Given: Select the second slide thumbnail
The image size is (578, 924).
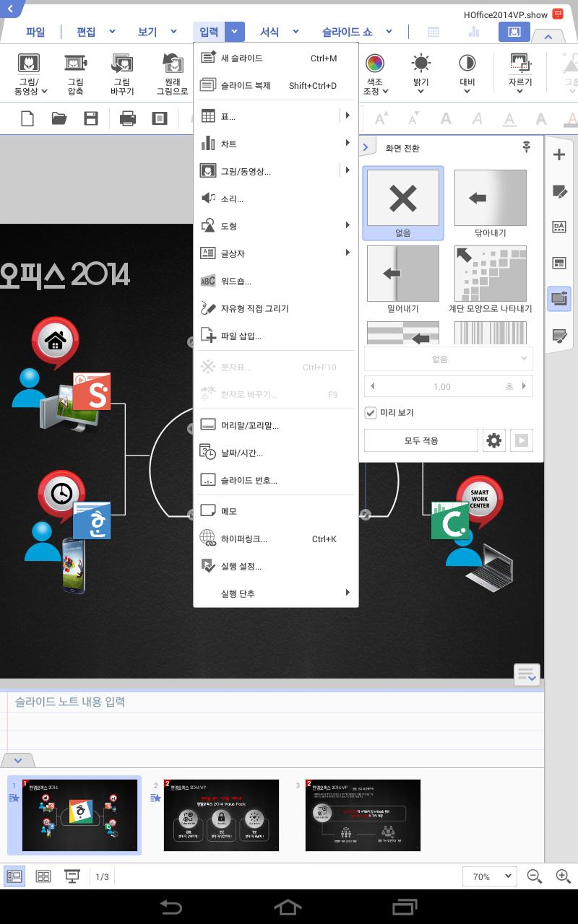Looking at the screenshot, I should [221, 815].
